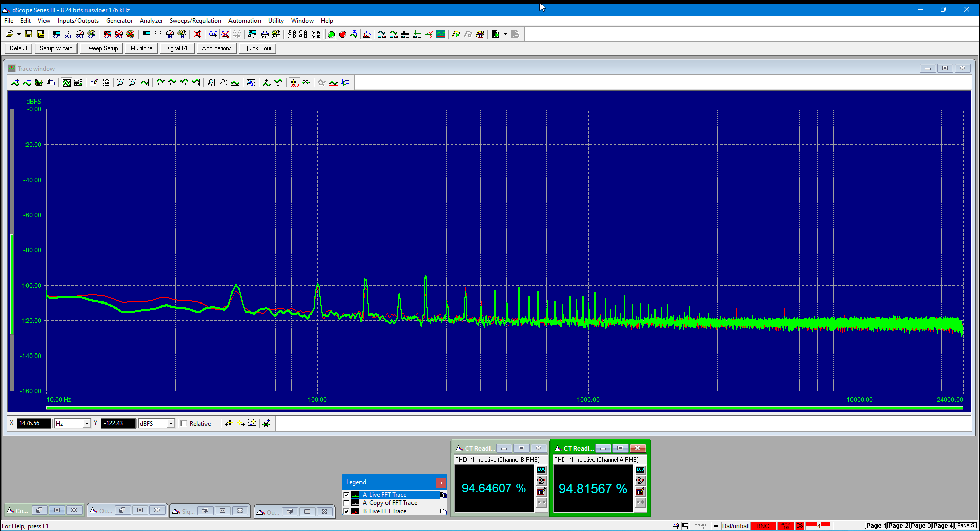Click the first 1.00 OUT reading icon
Viewport: 980px width, 531px height.
tap(56, 34)
